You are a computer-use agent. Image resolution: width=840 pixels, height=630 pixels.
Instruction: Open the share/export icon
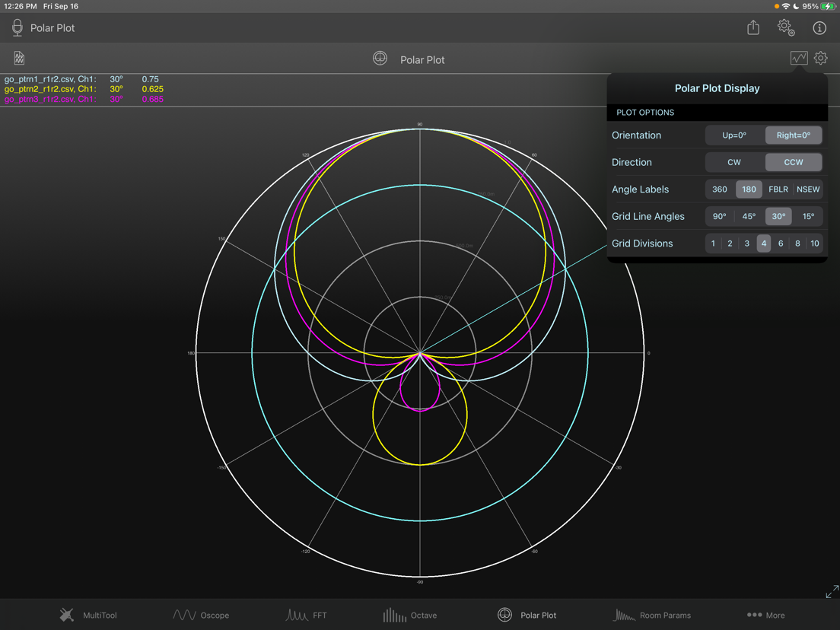753,27
